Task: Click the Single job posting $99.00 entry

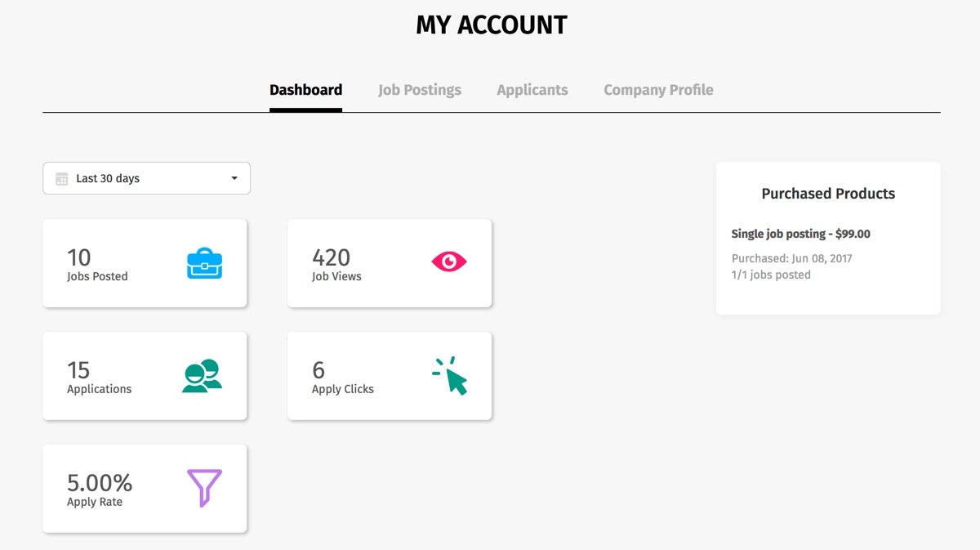Action: (x=800, y=233)
